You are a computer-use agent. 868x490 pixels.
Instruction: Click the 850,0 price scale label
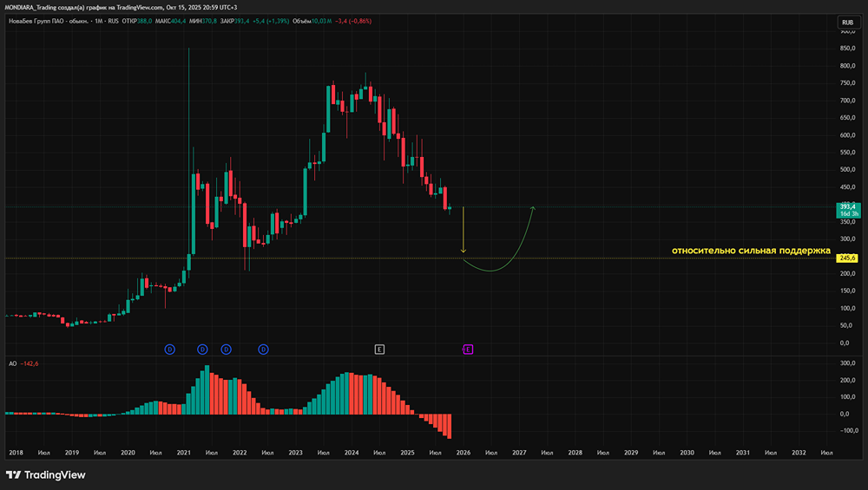tap(847, 49)
